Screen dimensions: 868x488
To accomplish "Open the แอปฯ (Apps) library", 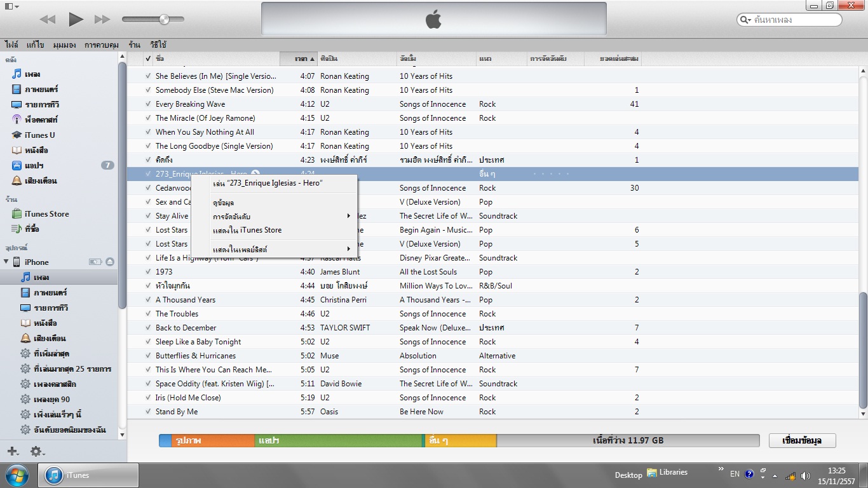I will (33, 165).
